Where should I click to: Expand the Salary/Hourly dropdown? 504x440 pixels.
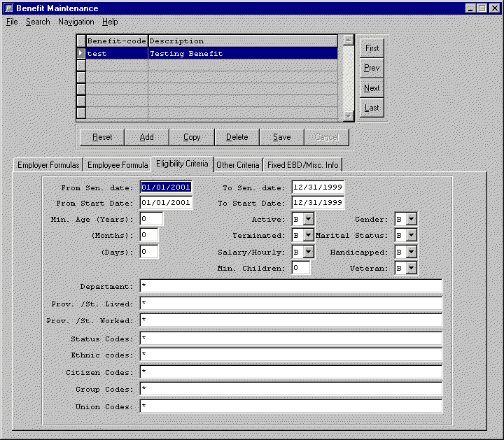click(309, 252)
